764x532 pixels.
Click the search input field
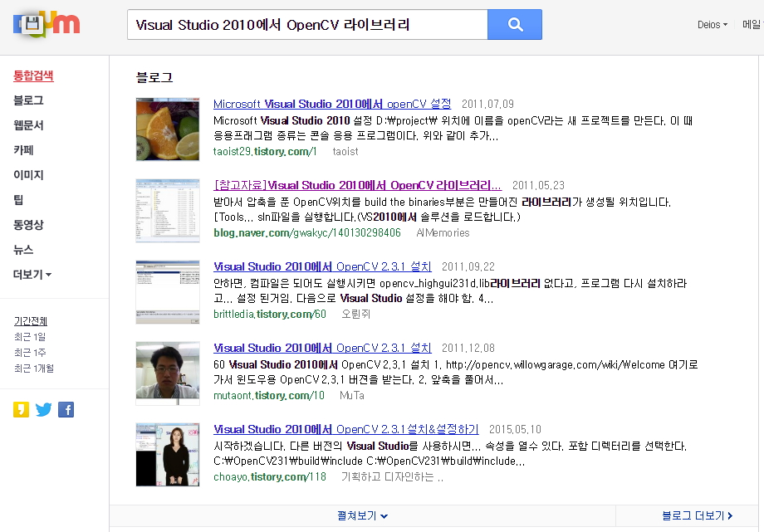307,24
